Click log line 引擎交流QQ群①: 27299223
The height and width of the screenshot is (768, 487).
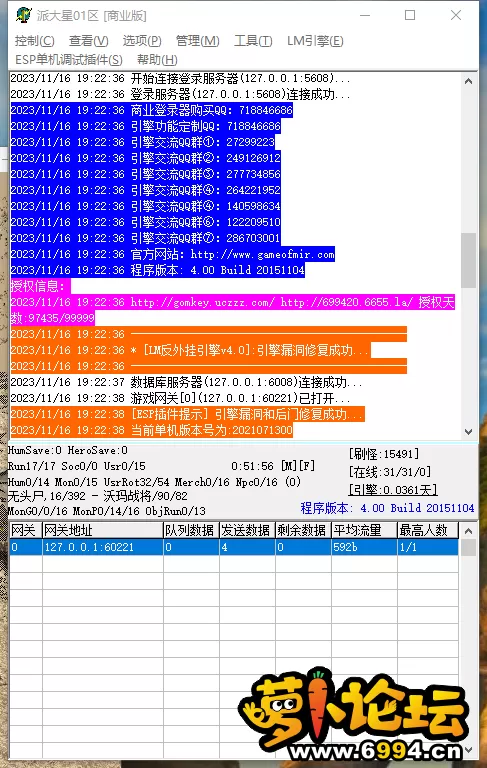point(143,142)
